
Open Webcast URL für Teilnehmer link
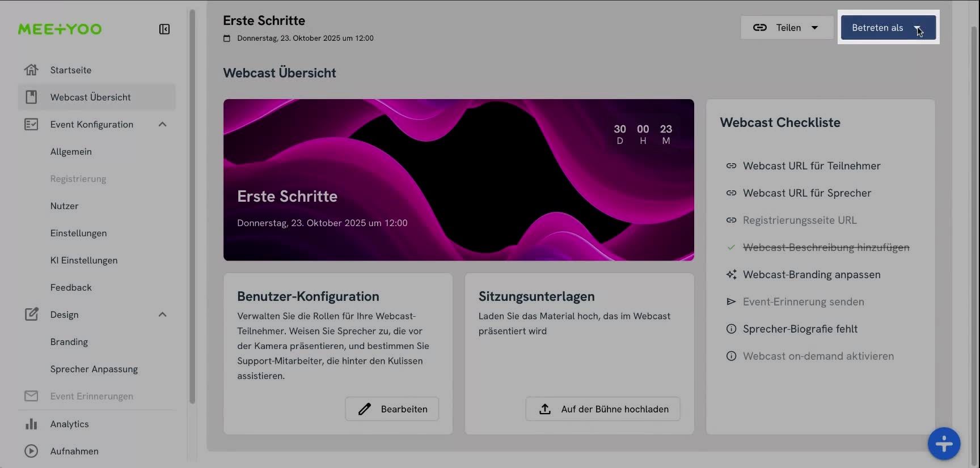point(811,165)
